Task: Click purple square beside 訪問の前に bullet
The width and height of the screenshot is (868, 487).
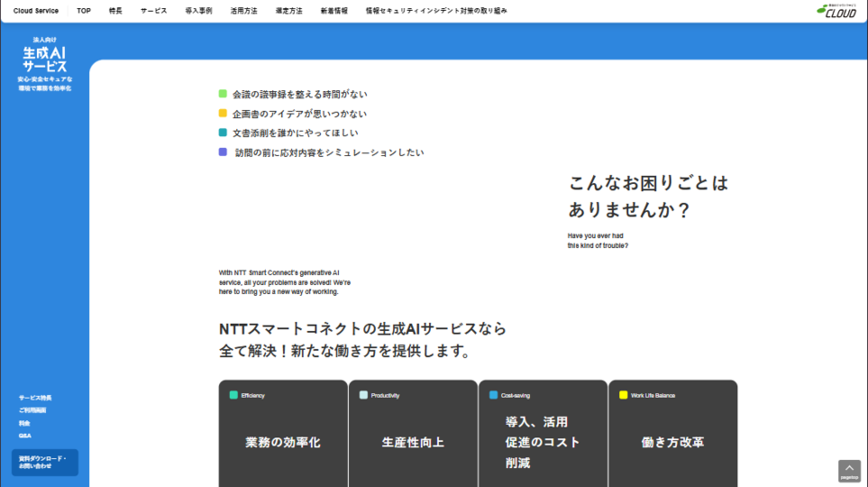Action: click(223, 152)
